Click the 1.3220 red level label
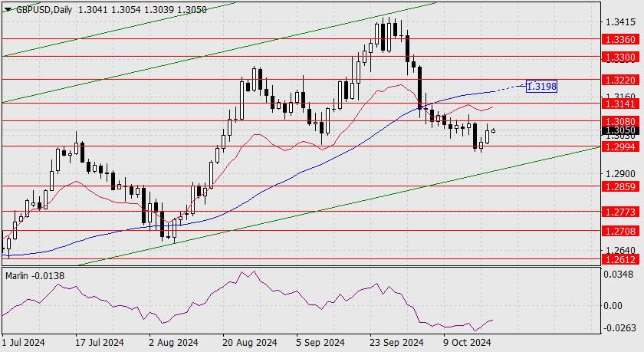644x352 pixels. tap(620, 80)
